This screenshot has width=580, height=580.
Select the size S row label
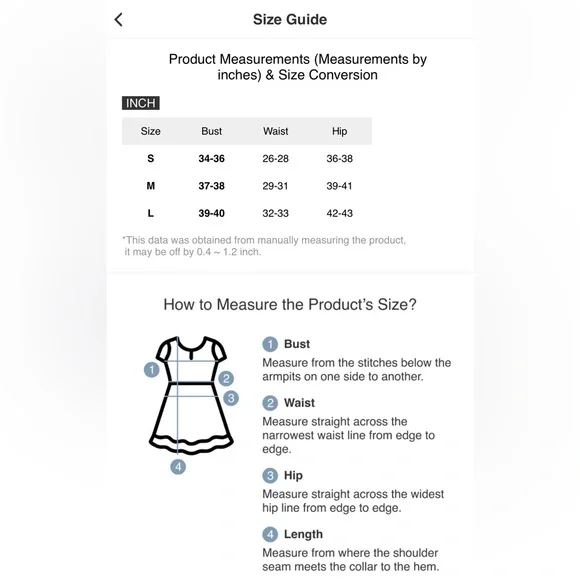coord(150,159)
